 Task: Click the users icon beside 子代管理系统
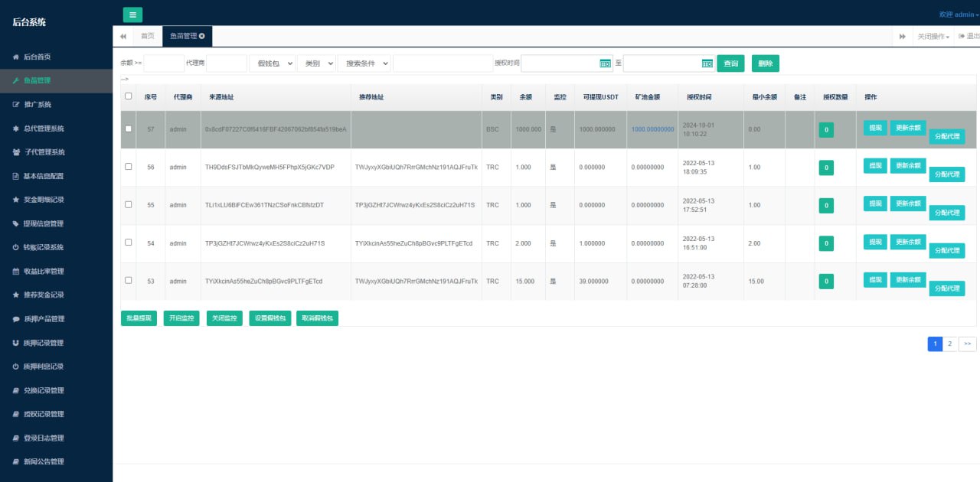16,152
